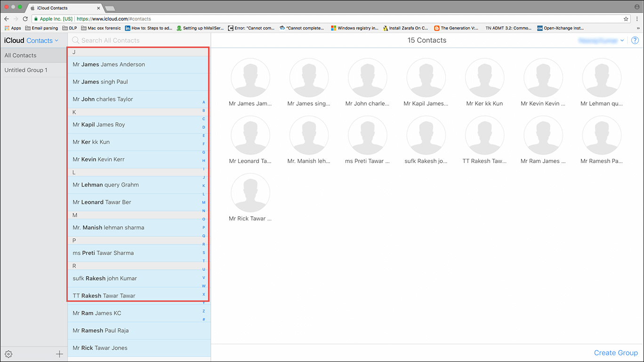Open the Apps bookmarks grid icon
Image resolution: width=644 pixels, height=362 pixels.
tap(7, 28)
